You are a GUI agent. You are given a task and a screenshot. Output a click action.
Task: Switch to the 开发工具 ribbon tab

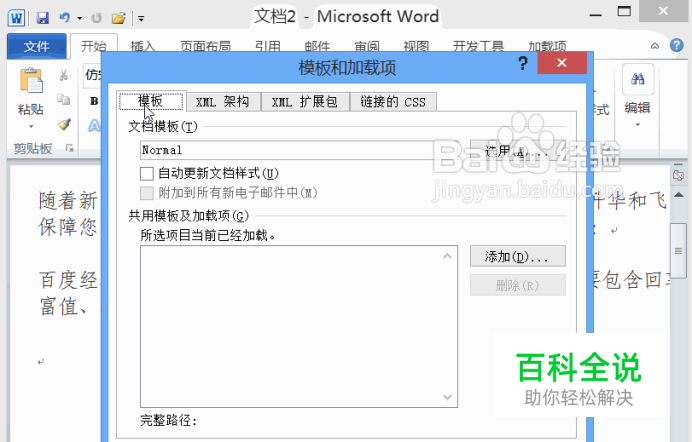(478, 46)
